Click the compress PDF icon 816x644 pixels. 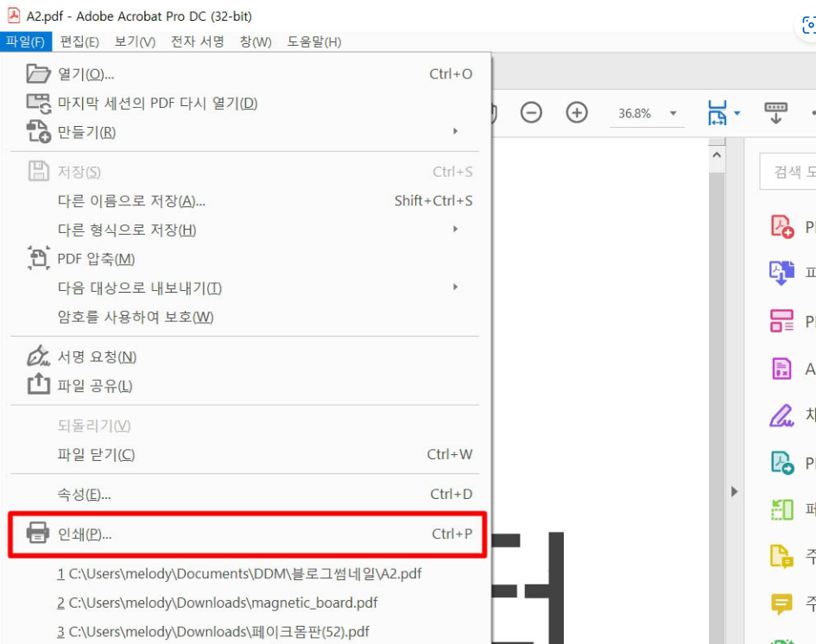39,258
